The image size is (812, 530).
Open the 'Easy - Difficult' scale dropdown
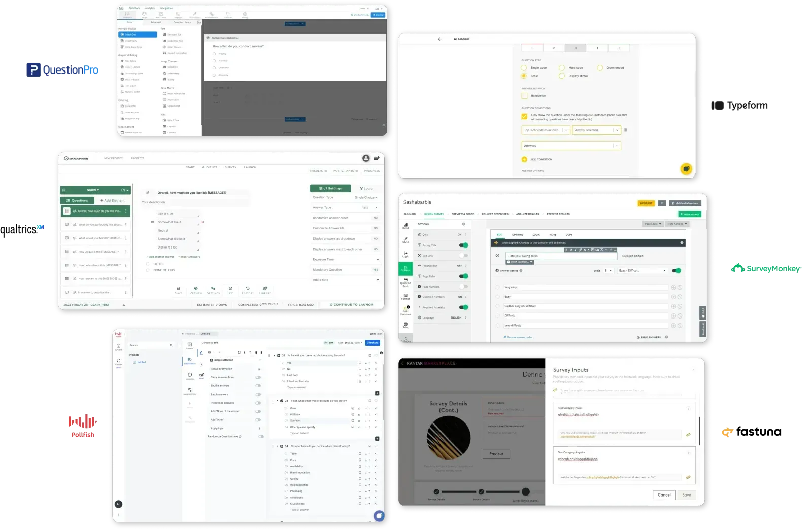click(642, 270)
